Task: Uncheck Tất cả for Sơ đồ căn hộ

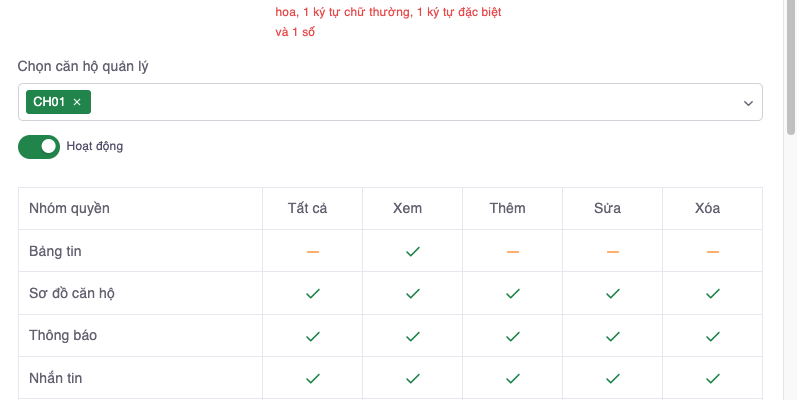Action: [312, 294]
